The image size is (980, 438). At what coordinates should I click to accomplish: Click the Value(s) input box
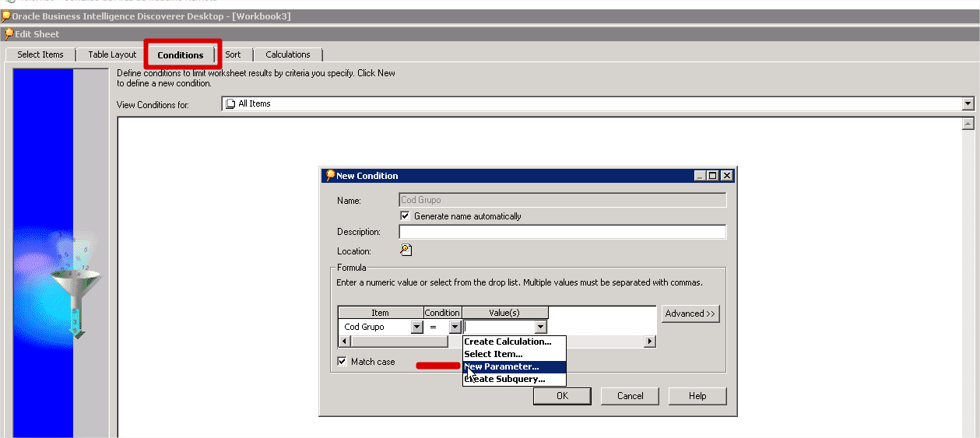[x=499, y=328]
